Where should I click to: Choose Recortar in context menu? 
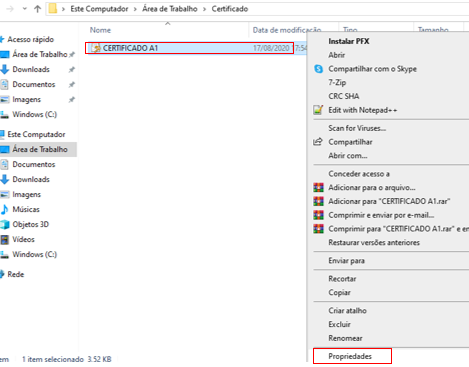tap(342, 279)
